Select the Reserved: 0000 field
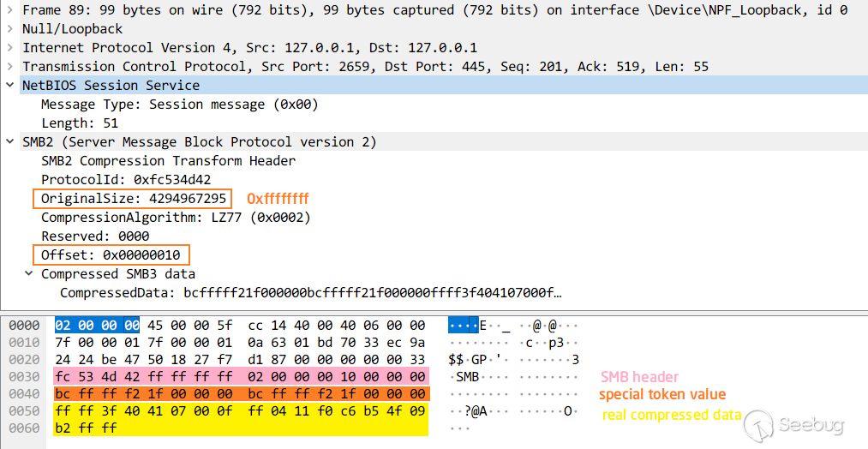This screenshot has width=868, height=449. (x=95, y=236)
